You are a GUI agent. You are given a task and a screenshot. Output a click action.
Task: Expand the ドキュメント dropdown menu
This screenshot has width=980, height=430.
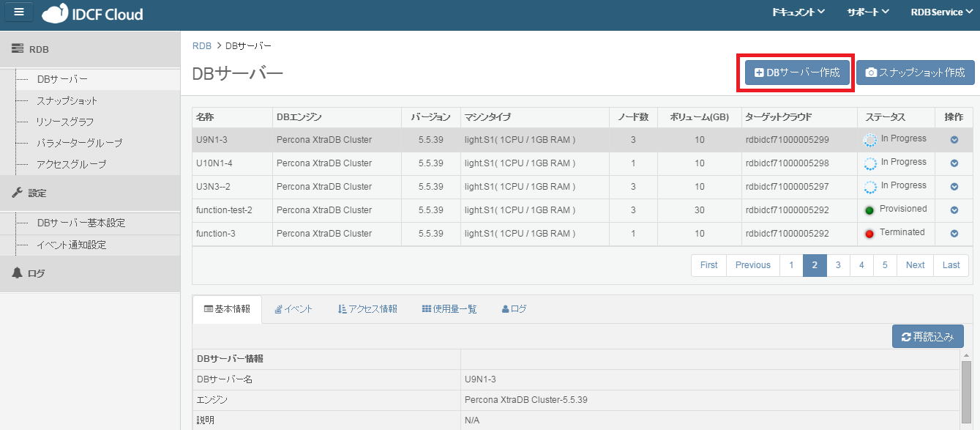pyautogui.click(x=798, y=12)
